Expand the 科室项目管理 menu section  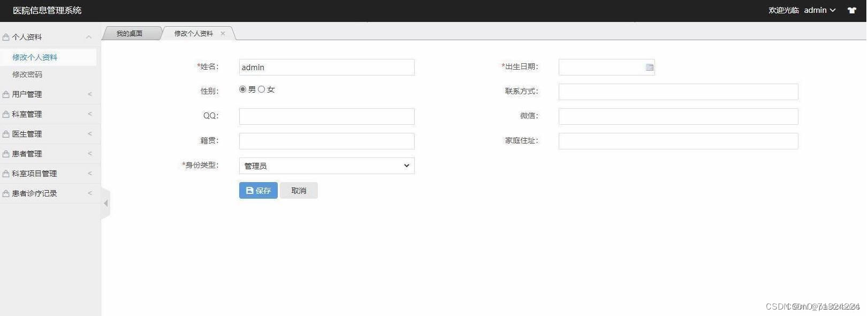(89, 174)
